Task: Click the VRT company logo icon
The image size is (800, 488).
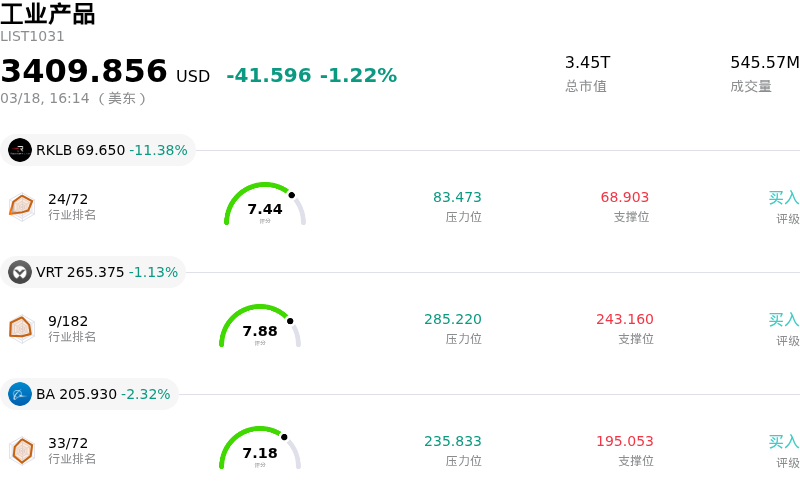Action: 20,272
